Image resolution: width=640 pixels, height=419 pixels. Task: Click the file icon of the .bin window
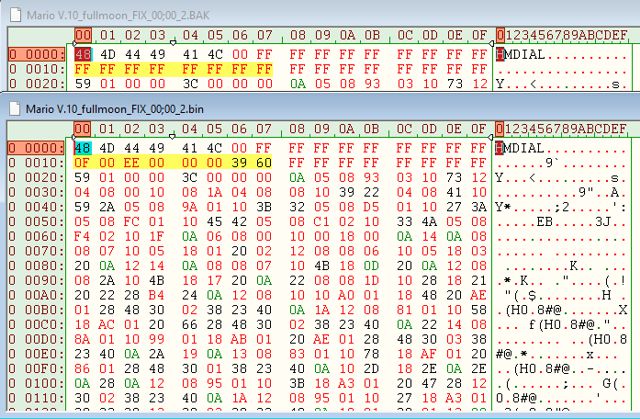(x=15, y=109)
